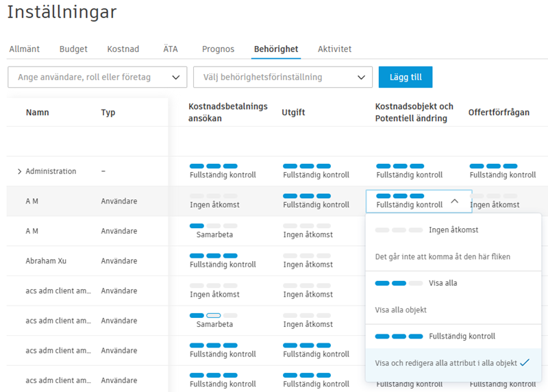Viewport: 548px width, 392px height.
Task: Open first A M's Ingen åtkomst Kostnadsbetalningsansökan cell
Action: pyautogui.click(x=214, y=201)
